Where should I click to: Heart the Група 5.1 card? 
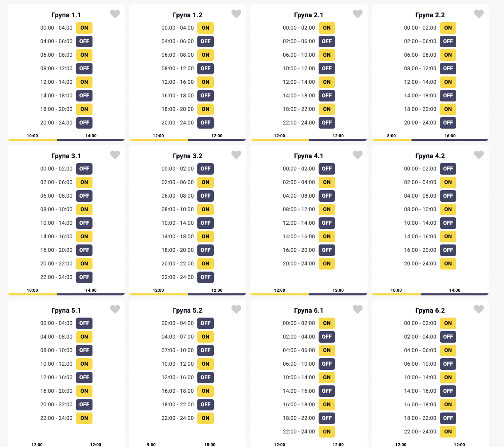(115, 309)
